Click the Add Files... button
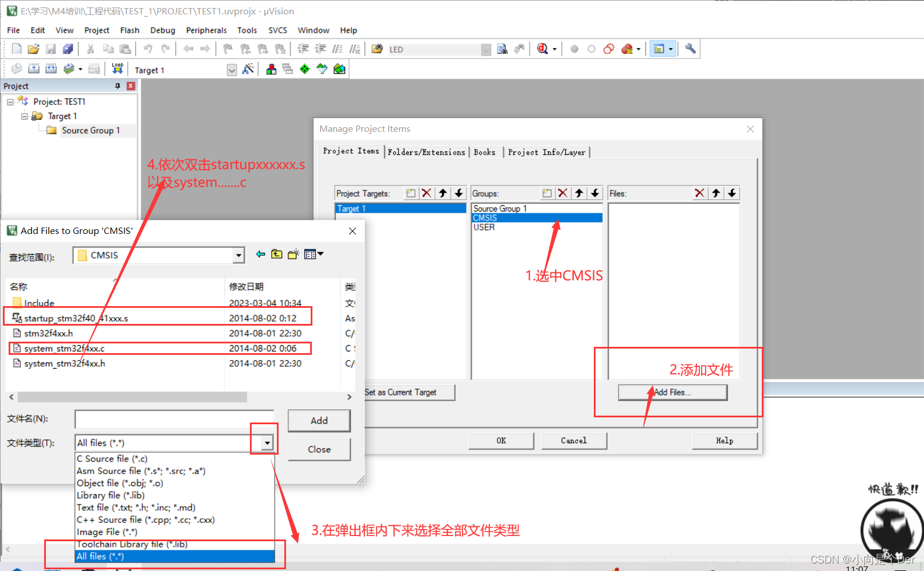Image resolution: width=924 pixels, height=571 pixels. pos(672,392)
